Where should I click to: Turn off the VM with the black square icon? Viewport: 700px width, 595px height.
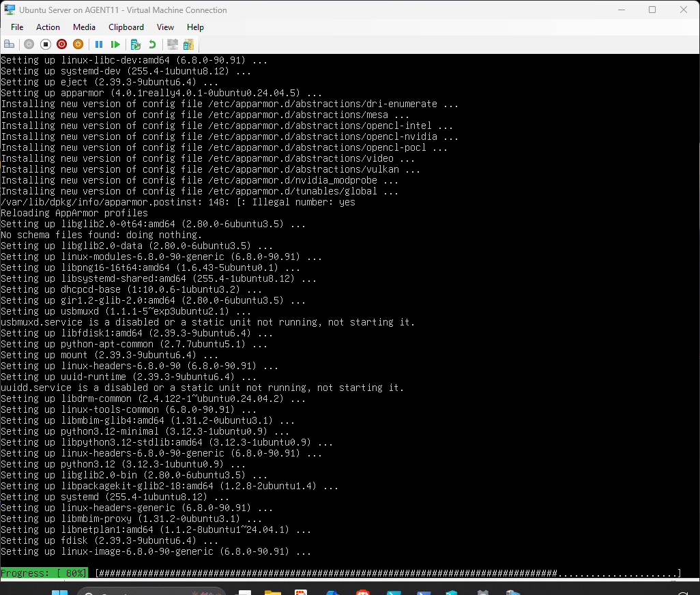[x=46, y=44]
